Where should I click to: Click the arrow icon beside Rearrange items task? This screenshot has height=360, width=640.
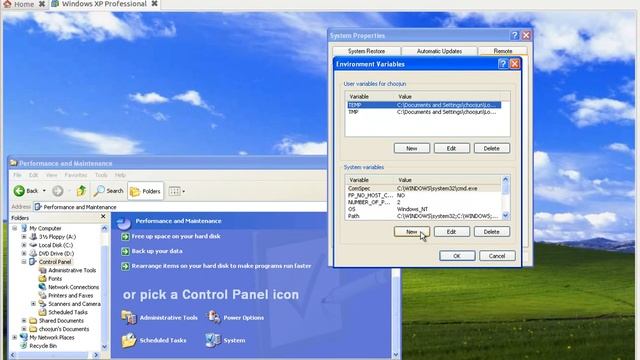(x=125, y=266)
